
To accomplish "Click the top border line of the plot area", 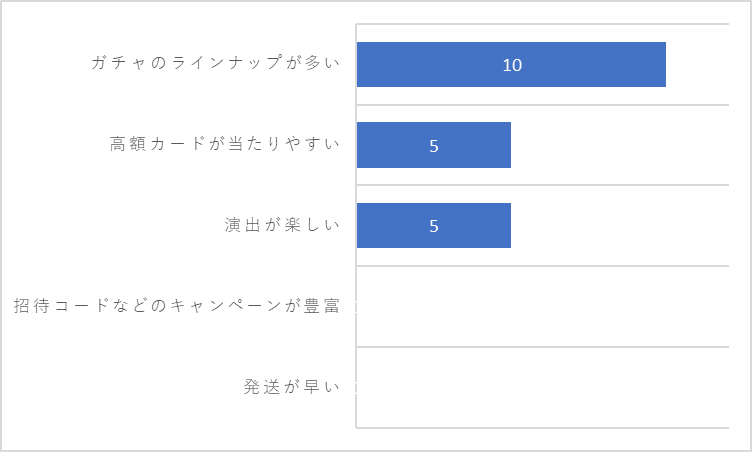I will point(543,24).
